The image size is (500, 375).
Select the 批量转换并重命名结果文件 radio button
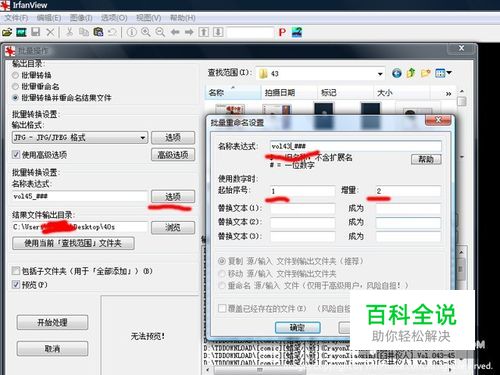coord(15,98)
